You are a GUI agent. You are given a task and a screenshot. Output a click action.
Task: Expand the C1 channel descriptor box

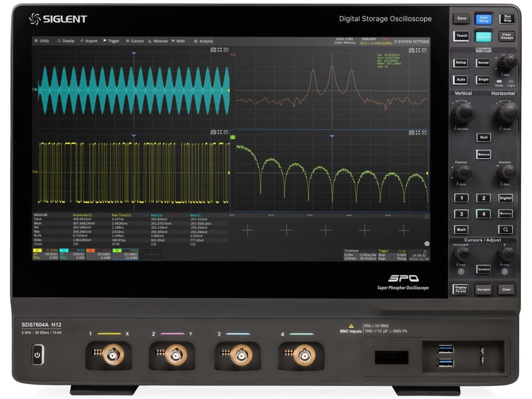coord(45,254)
